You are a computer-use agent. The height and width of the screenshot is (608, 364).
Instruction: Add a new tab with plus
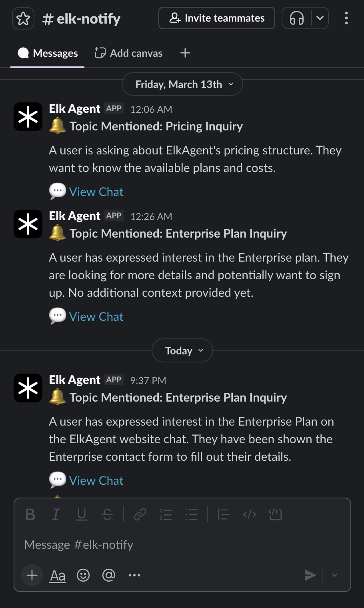[x=185, y=53]
